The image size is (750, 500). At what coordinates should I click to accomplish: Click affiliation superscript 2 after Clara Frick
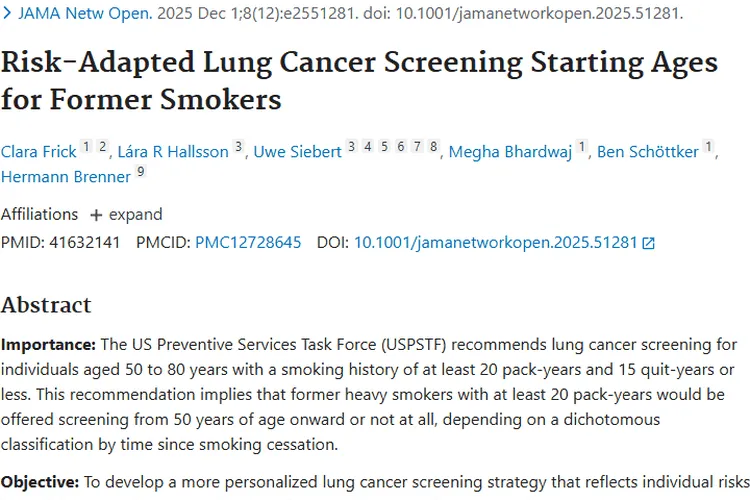pyautogui.click(x=102, y=147)
